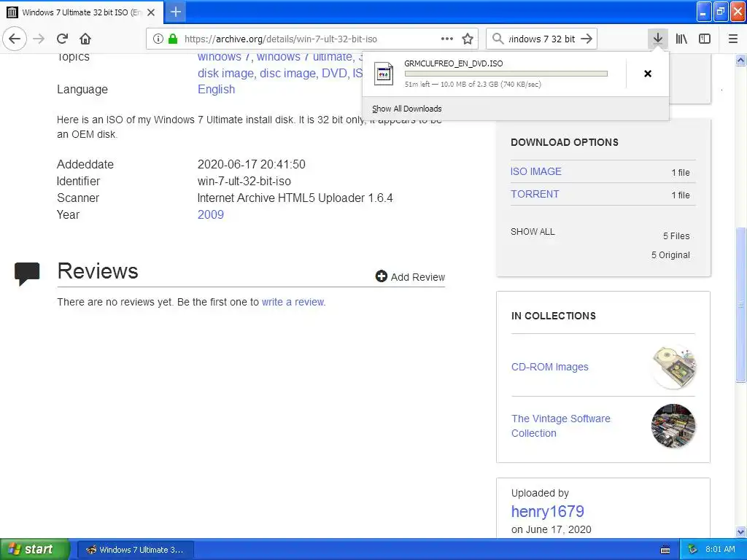This screenshot has height=560, width=747.
Task: Click 'Internet Archive HTML5 Uploader 1.6.4' text
Action: [295, 198]
